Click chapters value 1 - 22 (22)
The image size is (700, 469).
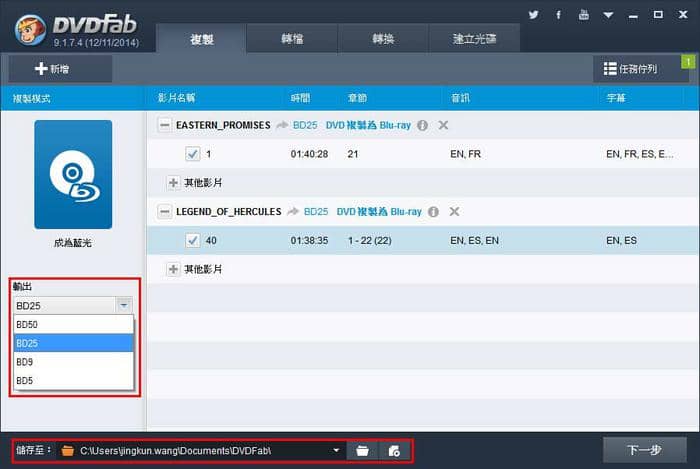coord(370,241)
